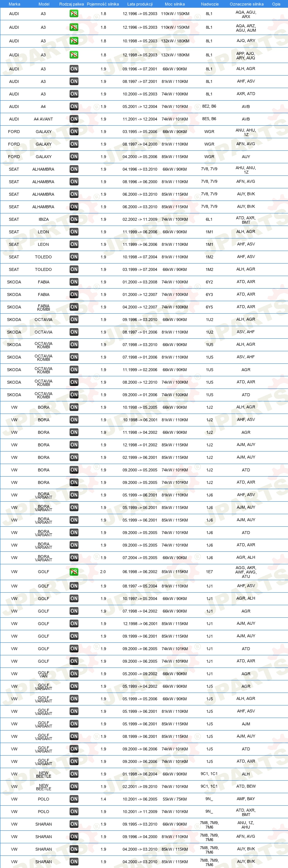Image resolution: width=288 pixels, height=868 pixels.
Task: Click the ON icon in the Seat Leon 81kW row
Action: [x=74, y=244]
